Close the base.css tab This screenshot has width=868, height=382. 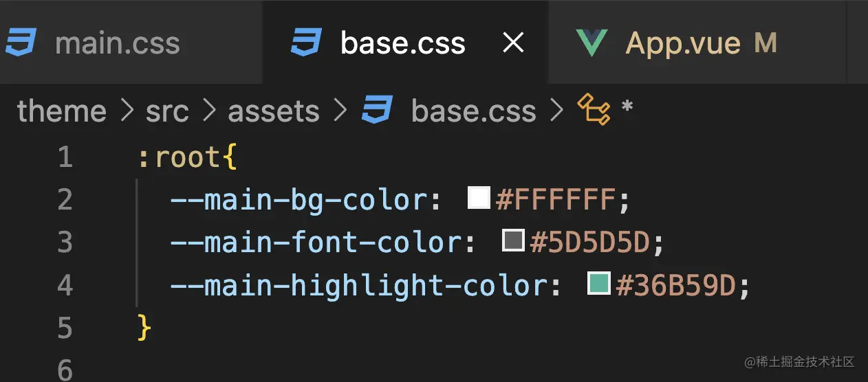(x=514, y=43)
